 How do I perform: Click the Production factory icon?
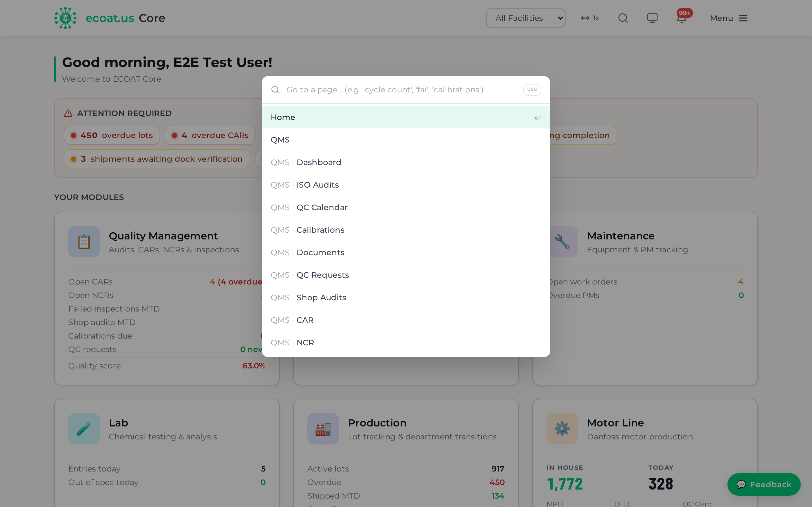(x=323, y=428)
